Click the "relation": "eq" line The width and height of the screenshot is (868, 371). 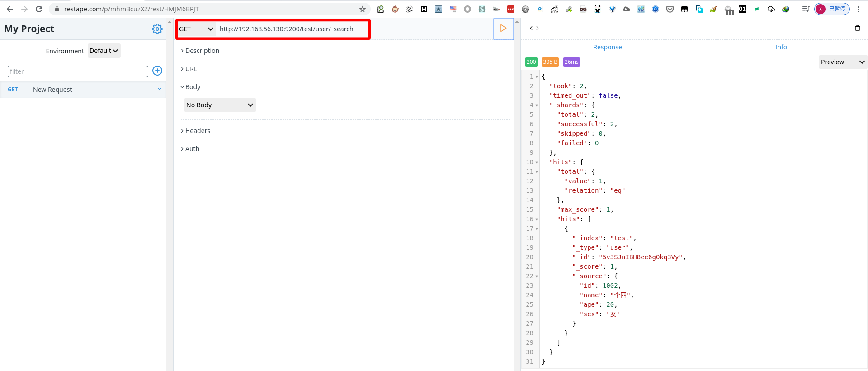(595, 190)
